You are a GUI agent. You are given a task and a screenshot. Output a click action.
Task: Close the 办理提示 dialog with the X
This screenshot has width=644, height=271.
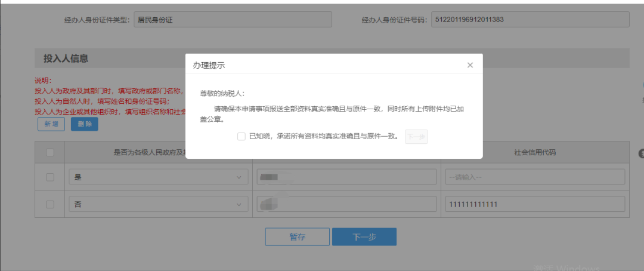(470, 65)
